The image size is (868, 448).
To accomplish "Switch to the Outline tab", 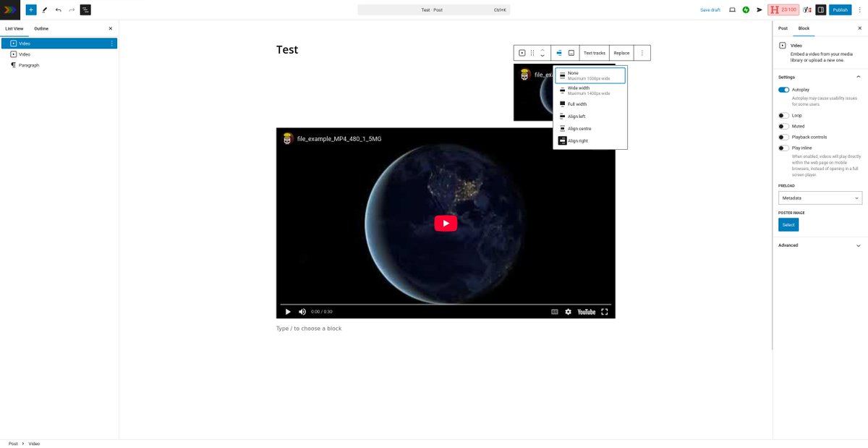I will coord(41,28).
